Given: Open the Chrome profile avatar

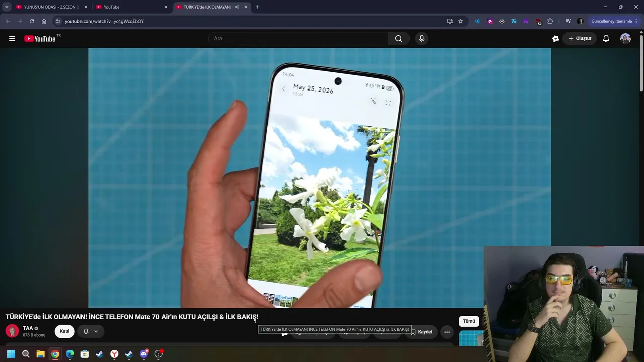Looking at the screenshot, I should pos(580,21).
